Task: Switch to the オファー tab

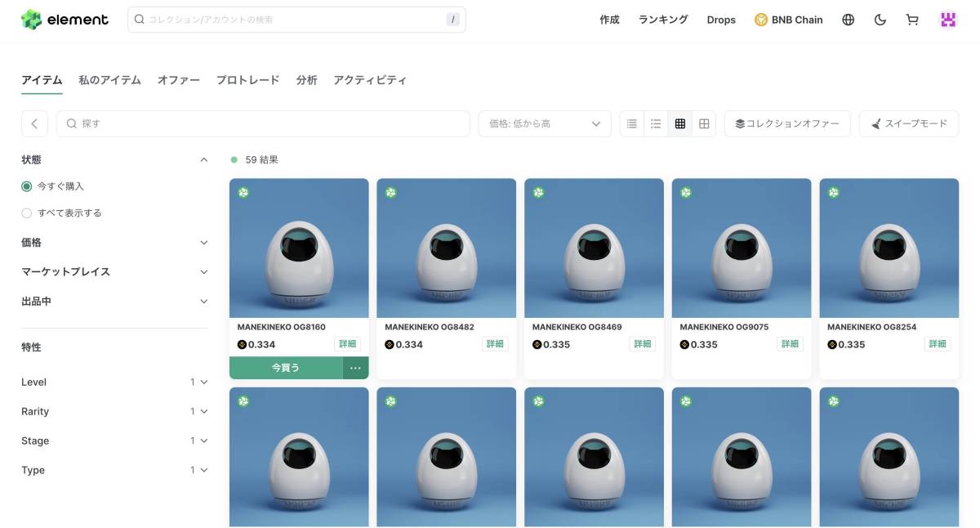Action: [178, 79]
